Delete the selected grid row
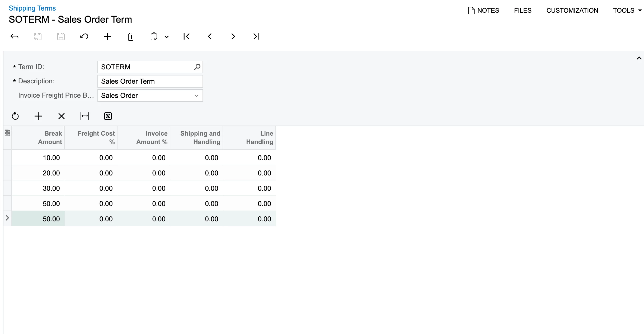This screenshot has width=644, height=334. pyautogui.click(x=62, y=116)
